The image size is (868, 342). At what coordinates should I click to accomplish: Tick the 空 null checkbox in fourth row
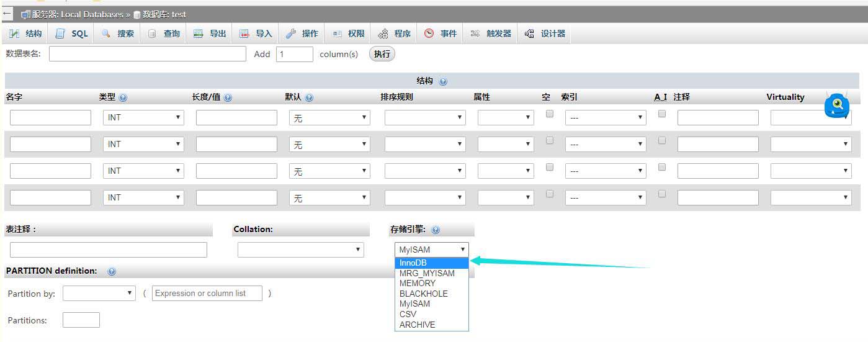point(549,194)
